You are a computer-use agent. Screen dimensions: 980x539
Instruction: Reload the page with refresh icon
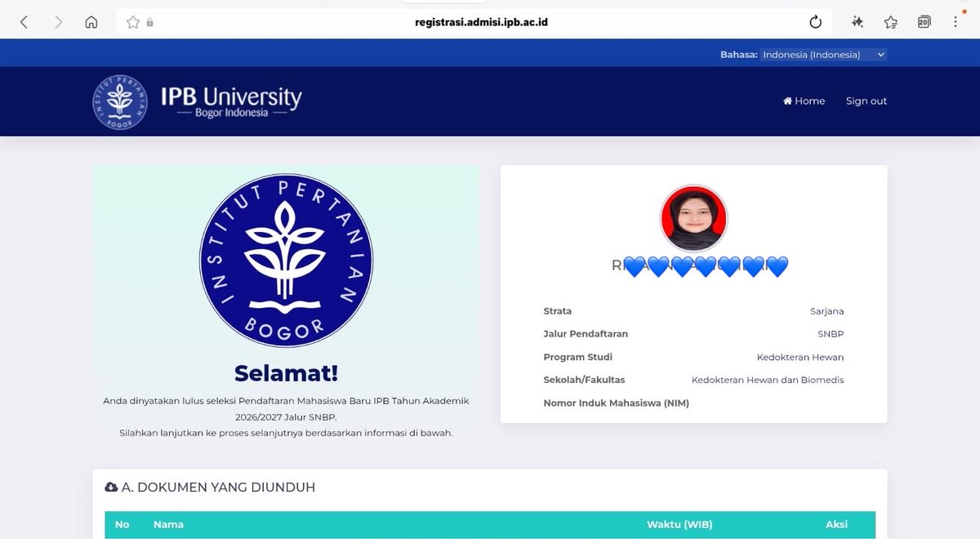coord(815,22)
